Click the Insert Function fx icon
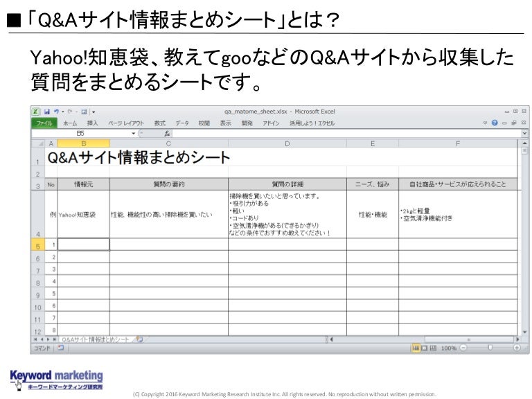 pyautogui.click(x=167, y=133)
